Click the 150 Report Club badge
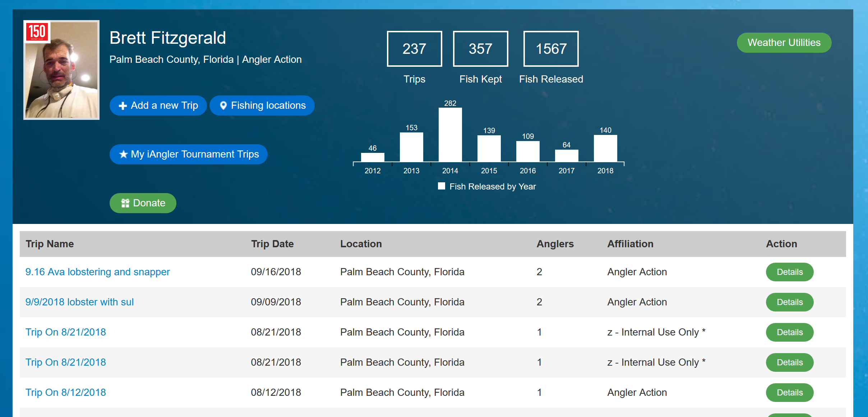The width and height of the screenshot is (868, 417). [x=37, y=32]
